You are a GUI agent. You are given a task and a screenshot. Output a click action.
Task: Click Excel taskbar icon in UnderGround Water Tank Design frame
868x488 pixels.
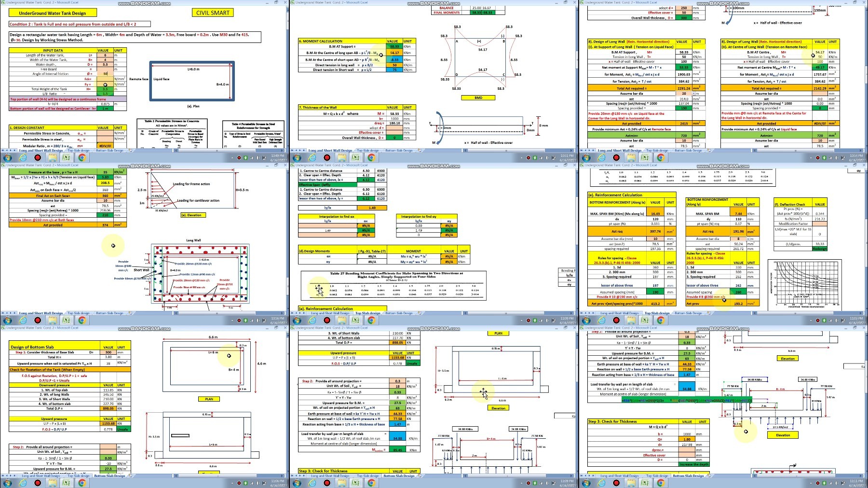(x=67, y=157)
